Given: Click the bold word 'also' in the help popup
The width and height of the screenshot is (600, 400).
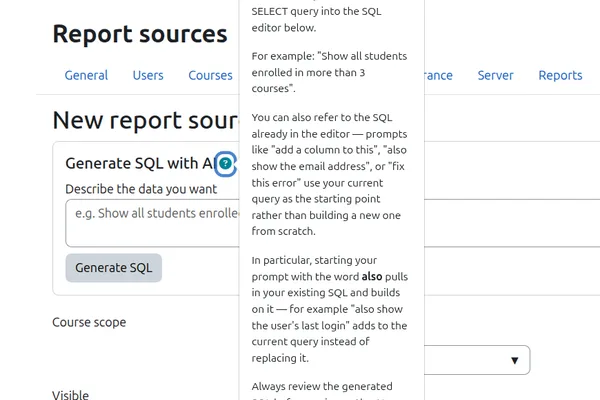Looking at the screenshot, I should pyautogui.click(x=372, y=276).
